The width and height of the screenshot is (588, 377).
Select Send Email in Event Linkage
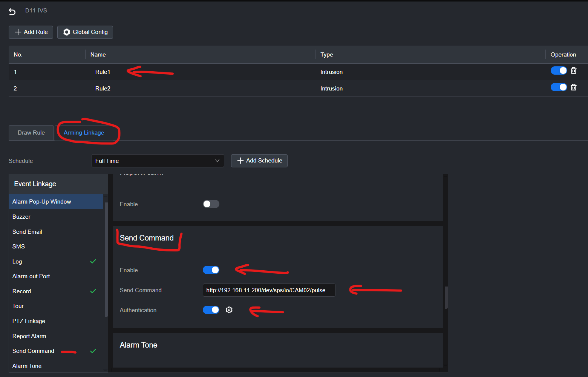click(27, 231)
